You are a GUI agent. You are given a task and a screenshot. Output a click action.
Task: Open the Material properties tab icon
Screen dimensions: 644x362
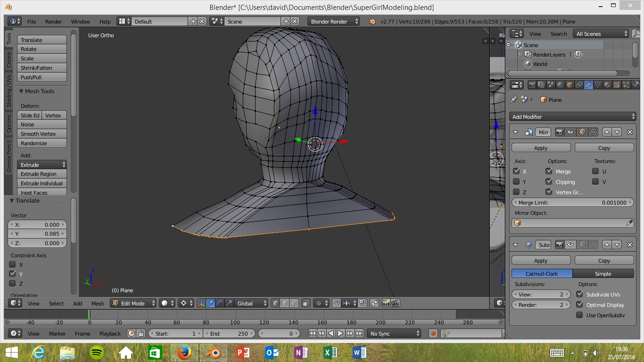click(x=607, y=85)
